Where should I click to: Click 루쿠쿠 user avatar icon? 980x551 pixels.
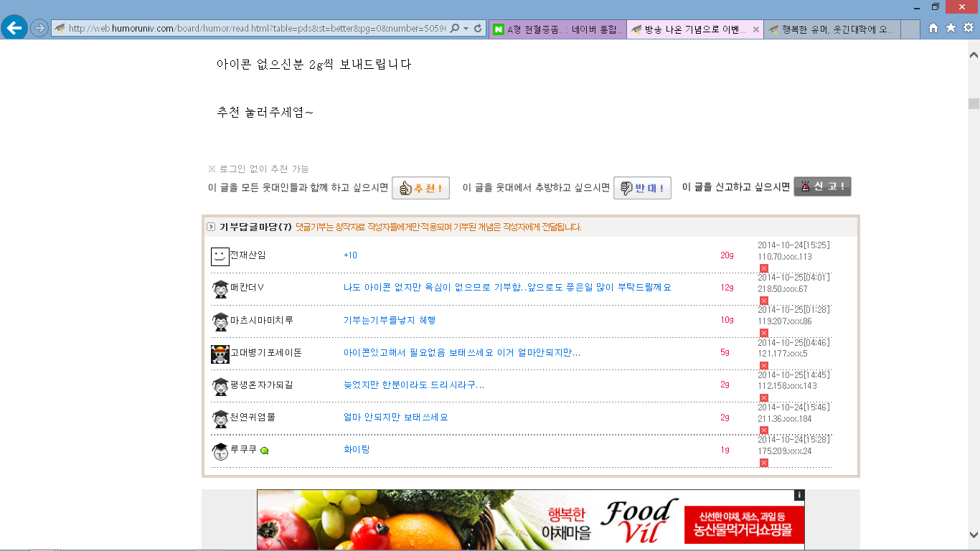click(220, 451)
